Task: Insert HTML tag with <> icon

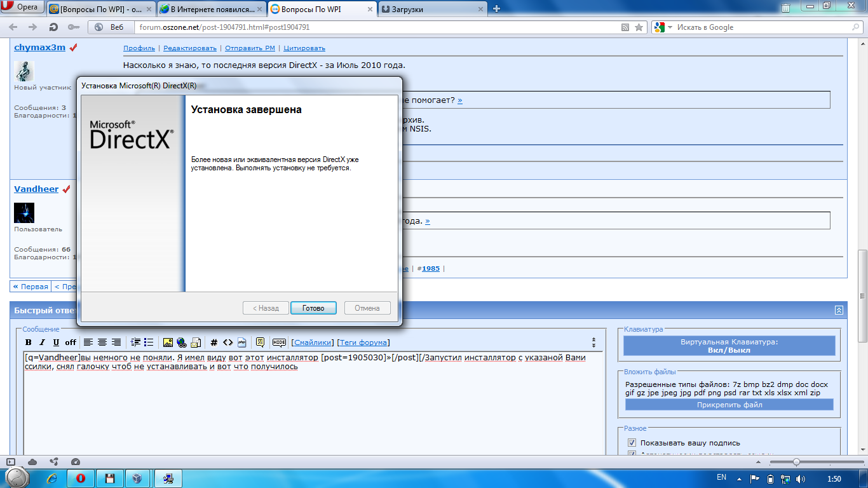Action: click(228, 342)
